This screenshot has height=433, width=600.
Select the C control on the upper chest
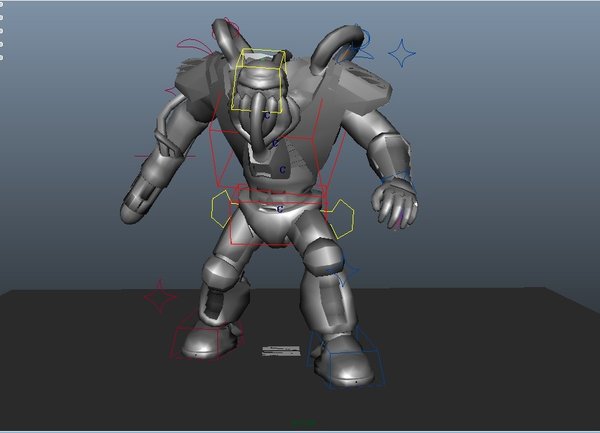click(274, 144)
